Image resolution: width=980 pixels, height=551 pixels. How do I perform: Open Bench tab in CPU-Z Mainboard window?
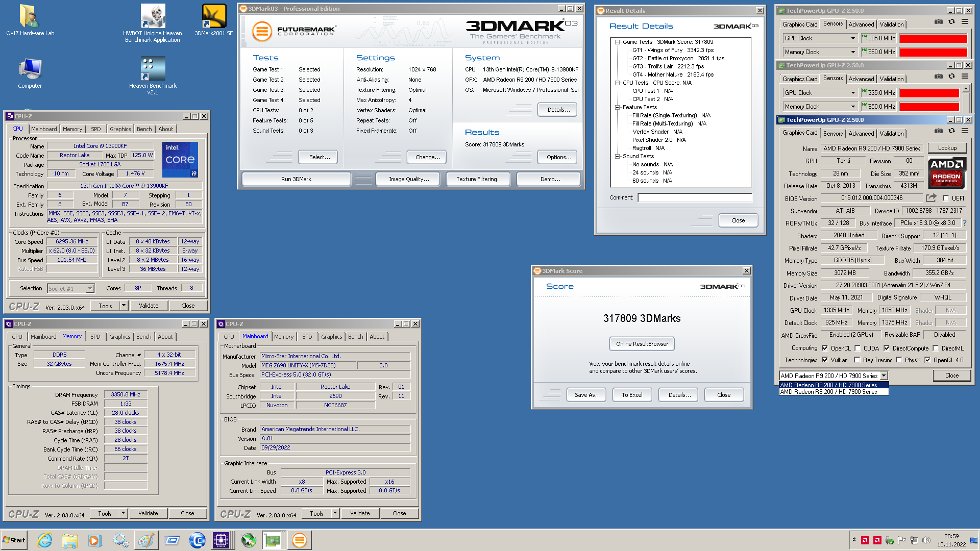coord(355,337)
